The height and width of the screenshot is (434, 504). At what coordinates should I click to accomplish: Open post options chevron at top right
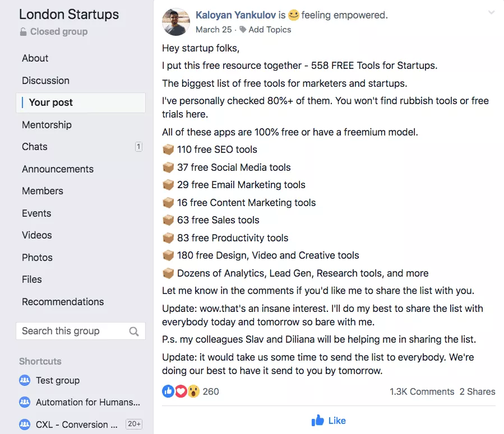pos(491,13)
